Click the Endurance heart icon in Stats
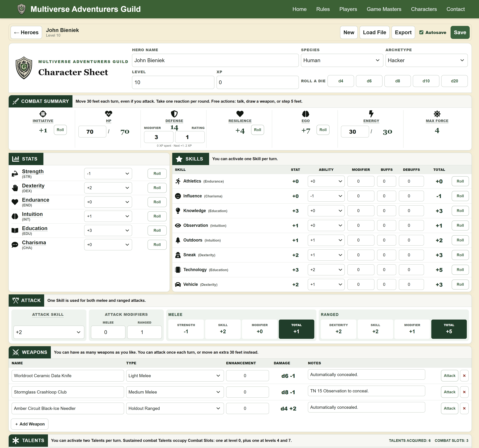This screenshot has width=479, height=448. [15, 202]
